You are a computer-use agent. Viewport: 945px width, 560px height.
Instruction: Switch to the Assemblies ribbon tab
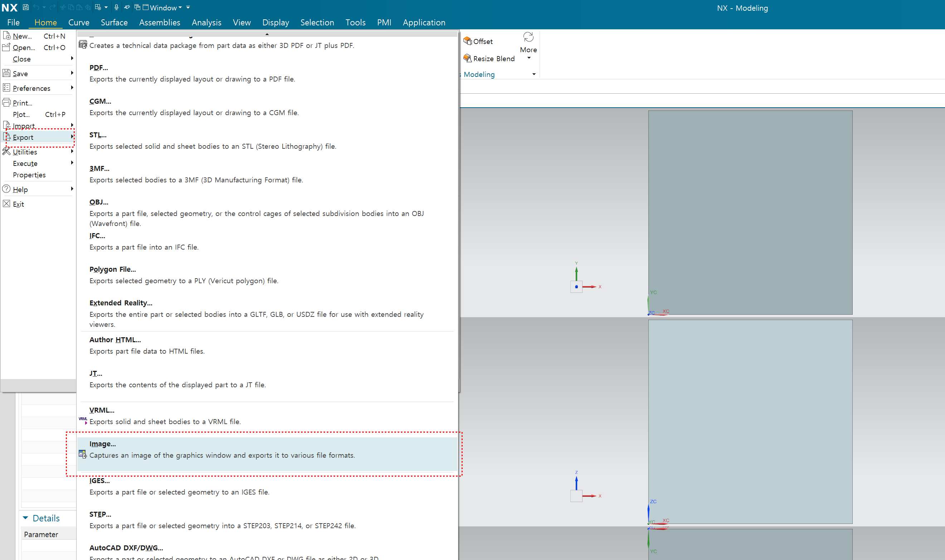[x=160, y=23]
